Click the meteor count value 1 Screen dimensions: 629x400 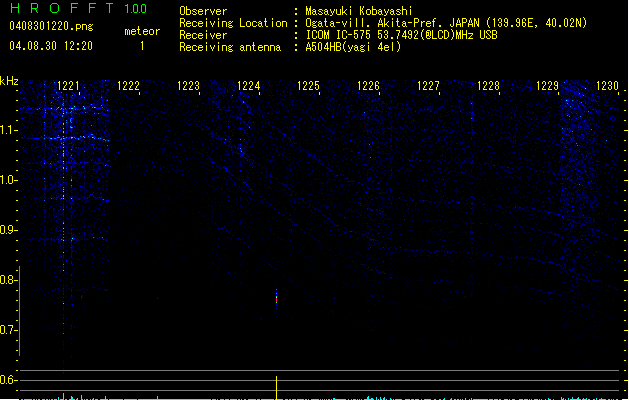tap(142, 46)
